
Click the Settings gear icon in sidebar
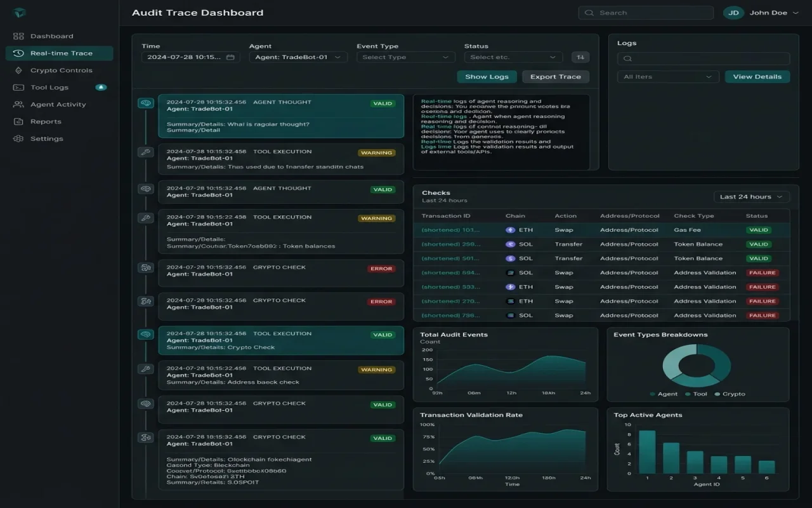click(x=18, y=139)
